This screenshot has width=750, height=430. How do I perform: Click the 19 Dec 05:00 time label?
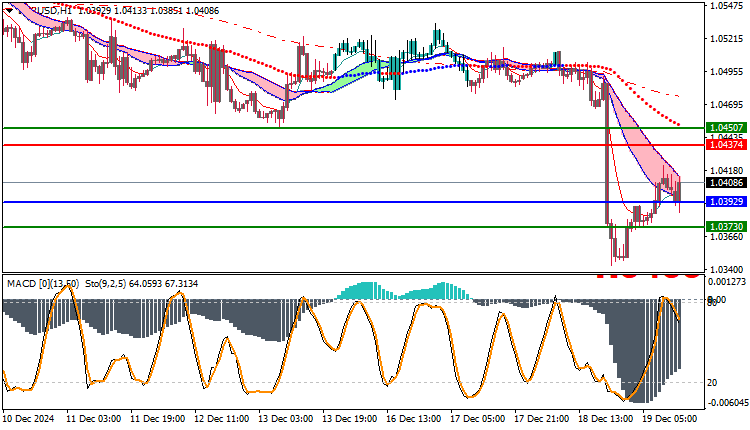(x=670, y=419)
